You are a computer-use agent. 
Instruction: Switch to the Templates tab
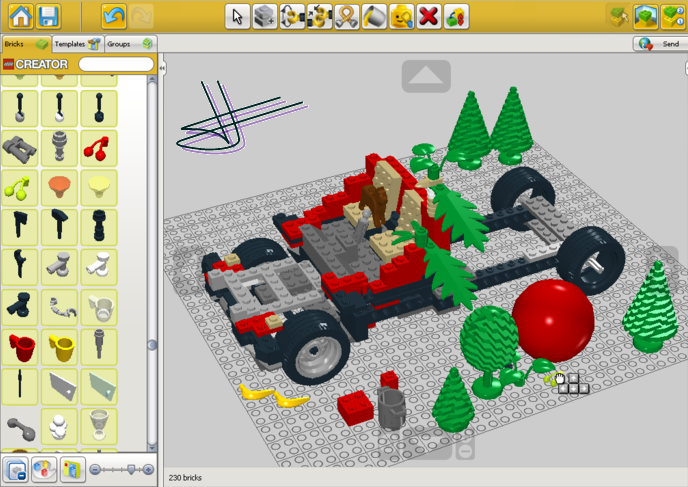pos(78,44)
